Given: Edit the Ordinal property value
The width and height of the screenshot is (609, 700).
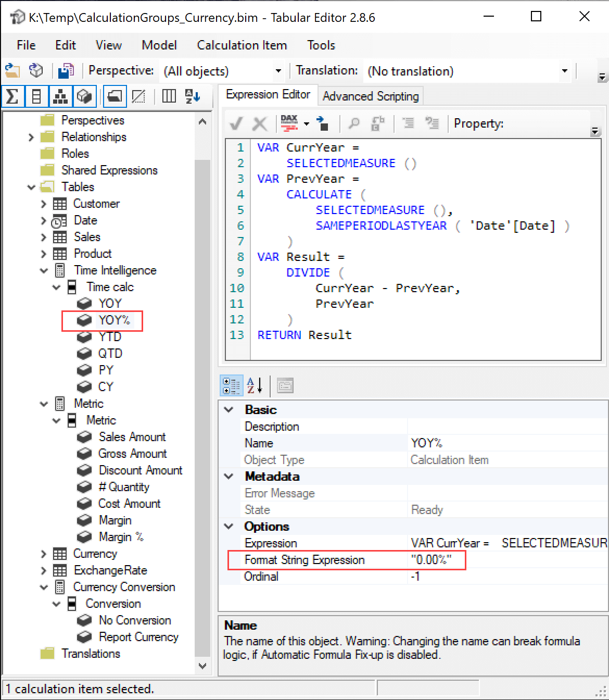Looking at the screenshot, I should (x=508, y=577).
